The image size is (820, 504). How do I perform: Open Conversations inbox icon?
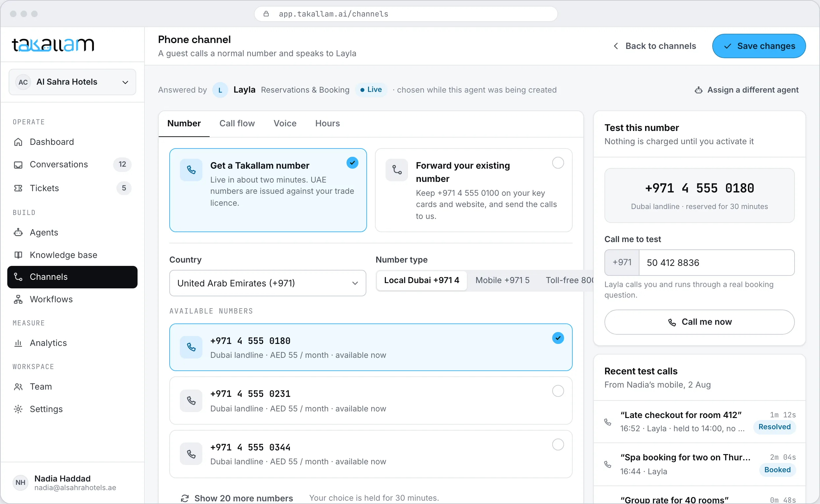click(x=18, y=165)
